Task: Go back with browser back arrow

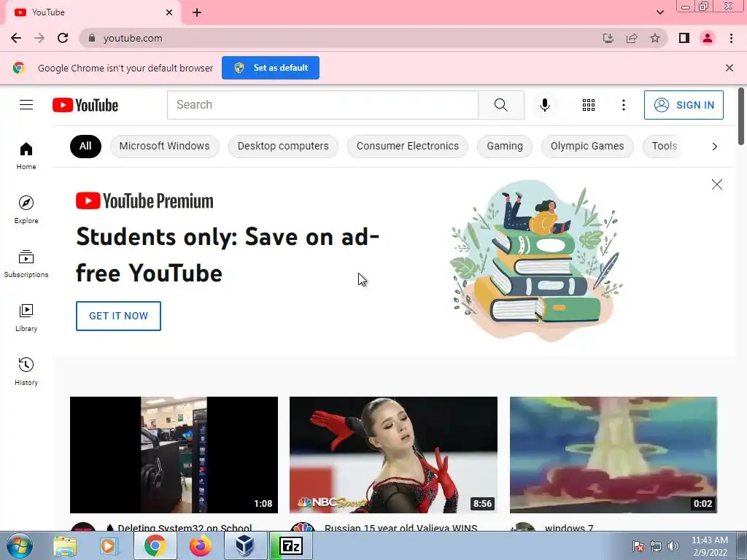Action: pos(16,38)
